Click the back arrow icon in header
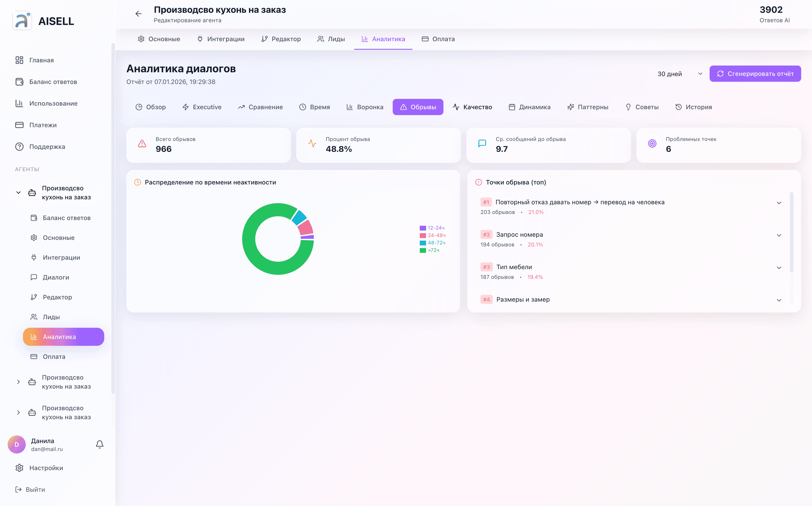Viewport: 812px width, 506px height. click(x=138, y=14)
